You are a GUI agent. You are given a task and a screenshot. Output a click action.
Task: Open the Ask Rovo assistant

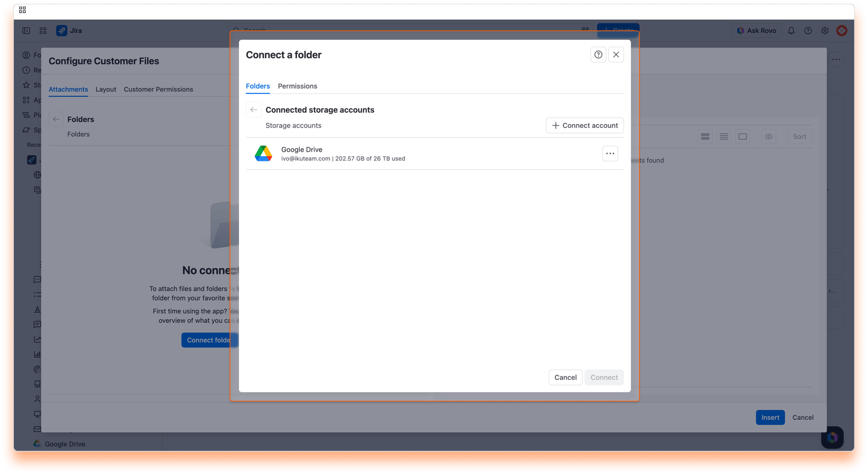pos(756,30)
